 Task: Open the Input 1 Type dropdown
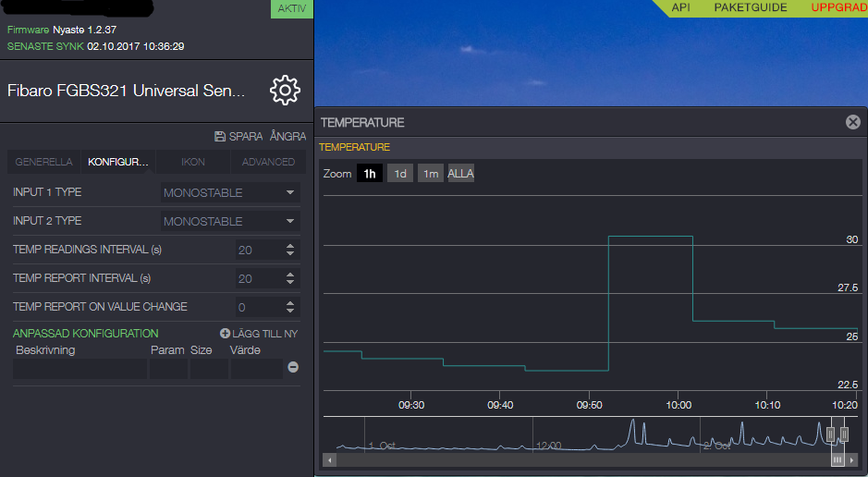[229, 192]
